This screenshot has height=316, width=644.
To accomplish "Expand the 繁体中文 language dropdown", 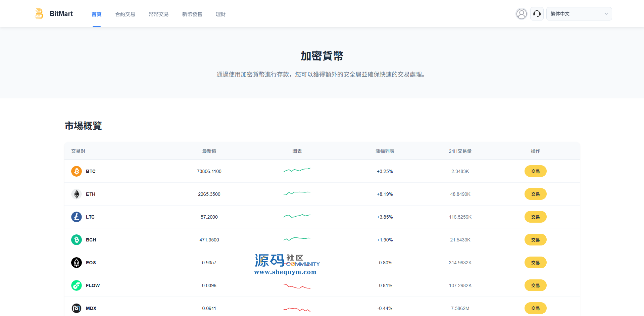I will click(x=579, y=14).
